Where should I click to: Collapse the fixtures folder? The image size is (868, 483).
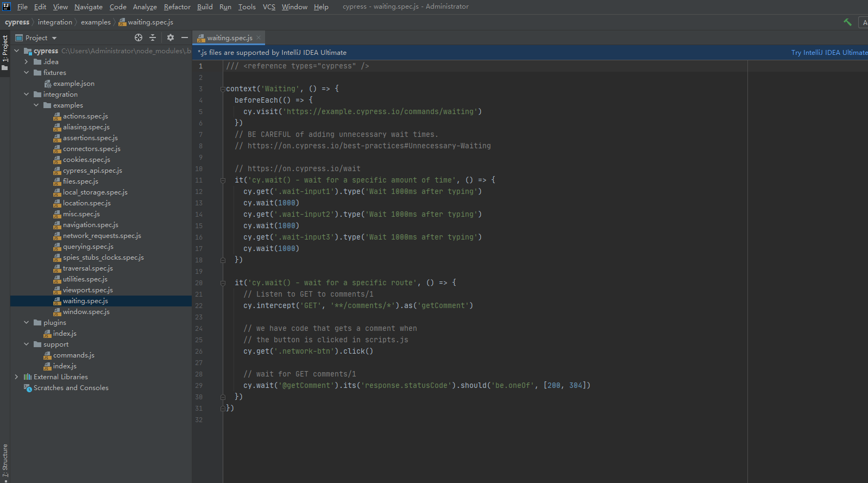[26, 73]
